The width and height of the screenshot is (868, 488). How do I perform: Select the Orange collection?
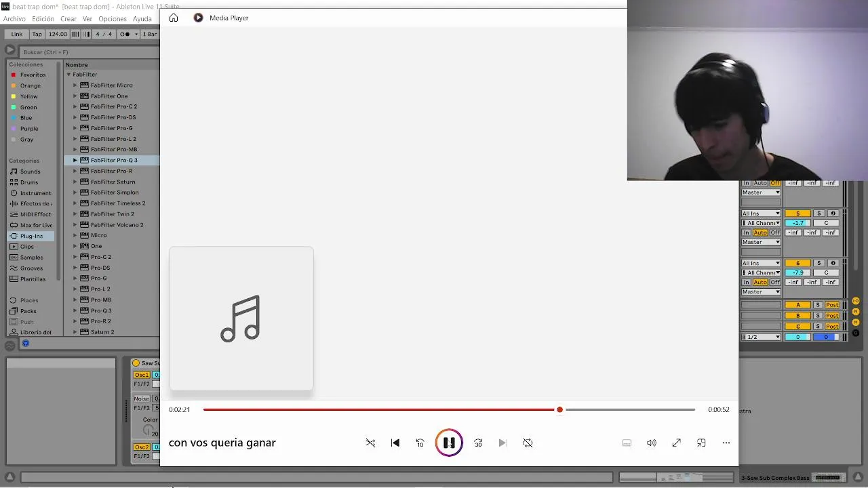31,85
